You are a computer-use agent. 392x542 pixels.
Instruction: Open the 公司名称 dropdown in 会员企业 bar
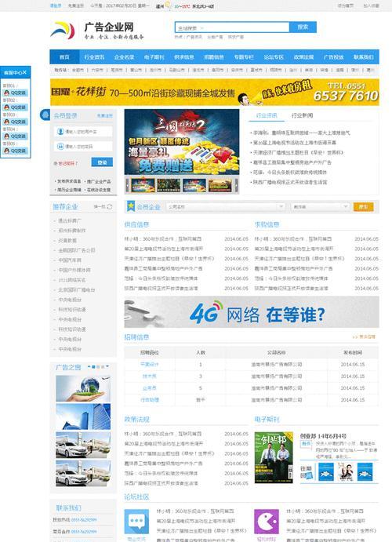pos(226,207)
